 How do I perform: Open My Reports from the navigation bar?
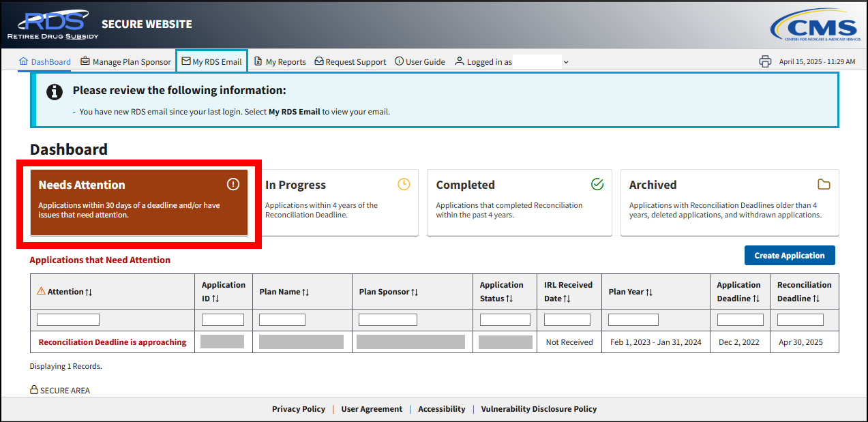pyautogui.click(x=280, y=61)
